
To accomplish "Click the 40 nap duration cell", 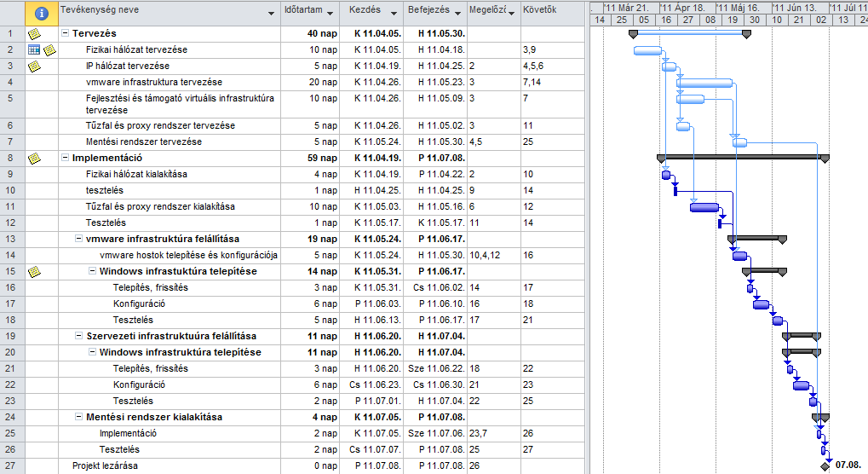I will (x=310, y=33).
